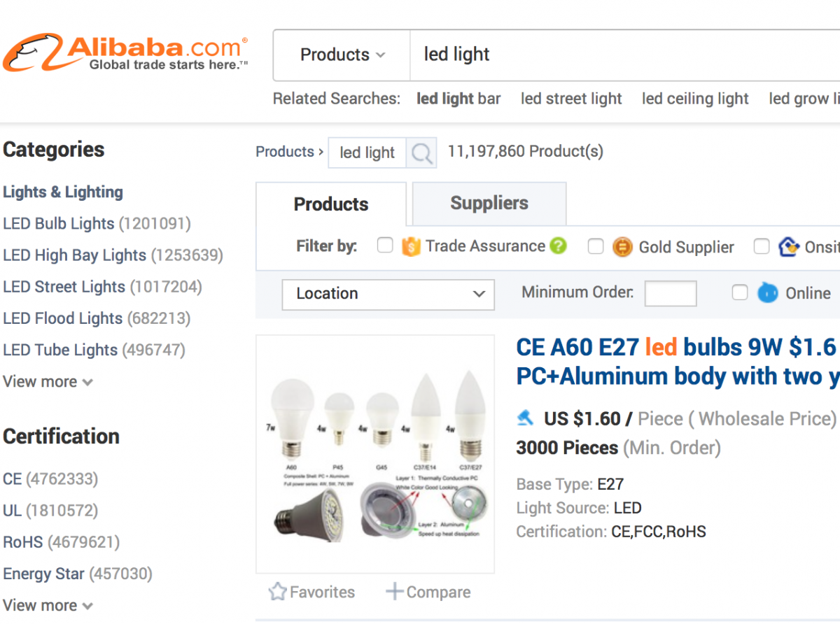The width and height of the screenshot is (840, 624).
Task: Click the Gold Supplier badge icon
Action: [x=622, y=247]
